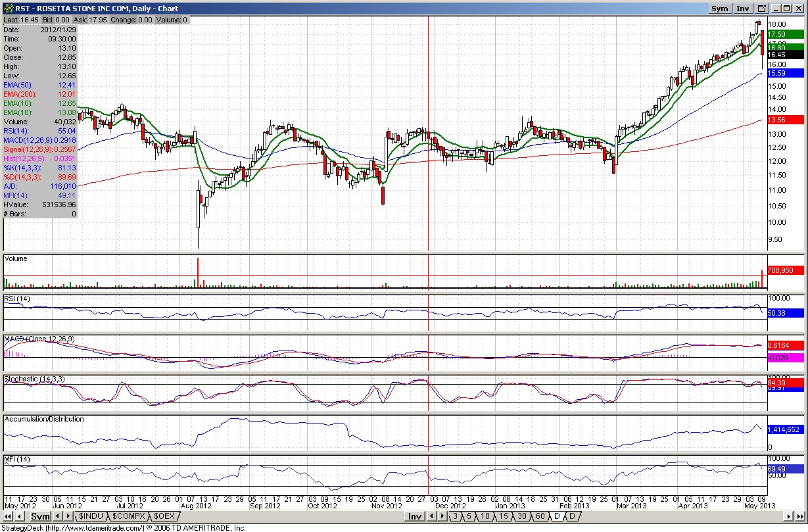
Task: Click the EMA(200) row in data panel
Action: coord(40,94)
